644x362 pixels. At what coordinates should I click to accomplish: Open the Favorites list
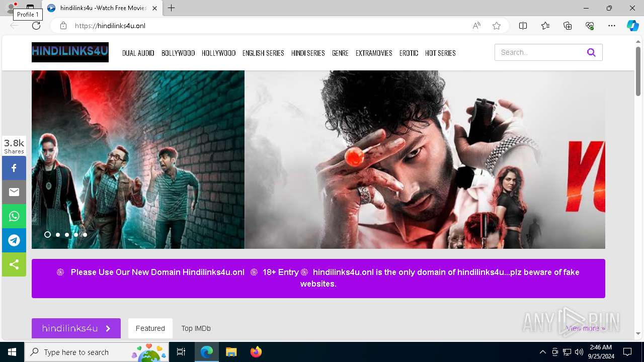tap(545, 26)
